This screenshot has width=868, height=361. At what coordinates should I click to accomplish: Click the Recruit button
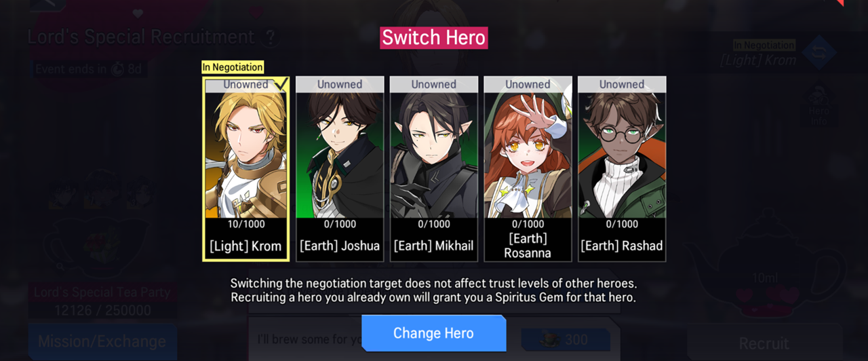764,343
